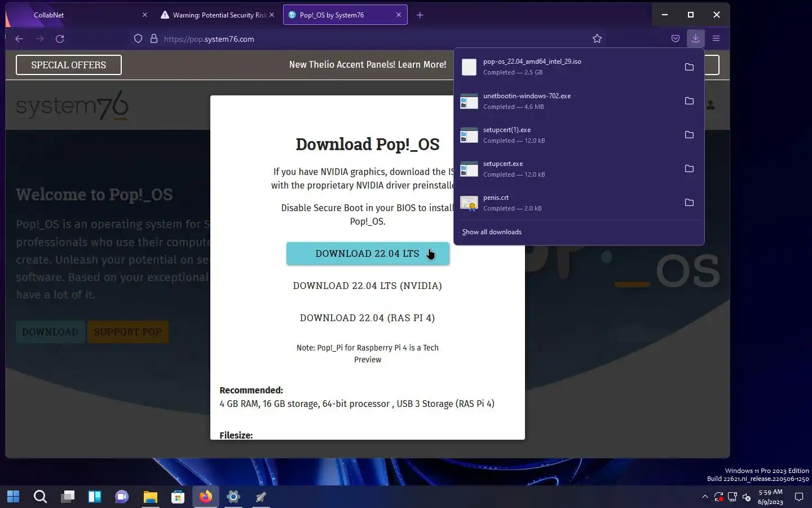Screen dimensions: 812x508
Task: Open the setupcert(1).exe download
Action: [x=567, y=135]
